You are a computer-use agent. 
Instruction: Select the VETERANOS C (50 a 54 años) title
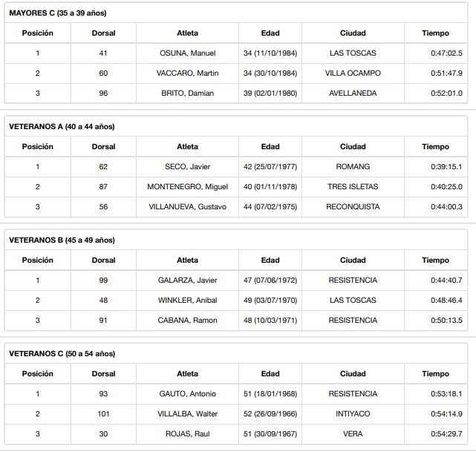click(62, 354)
